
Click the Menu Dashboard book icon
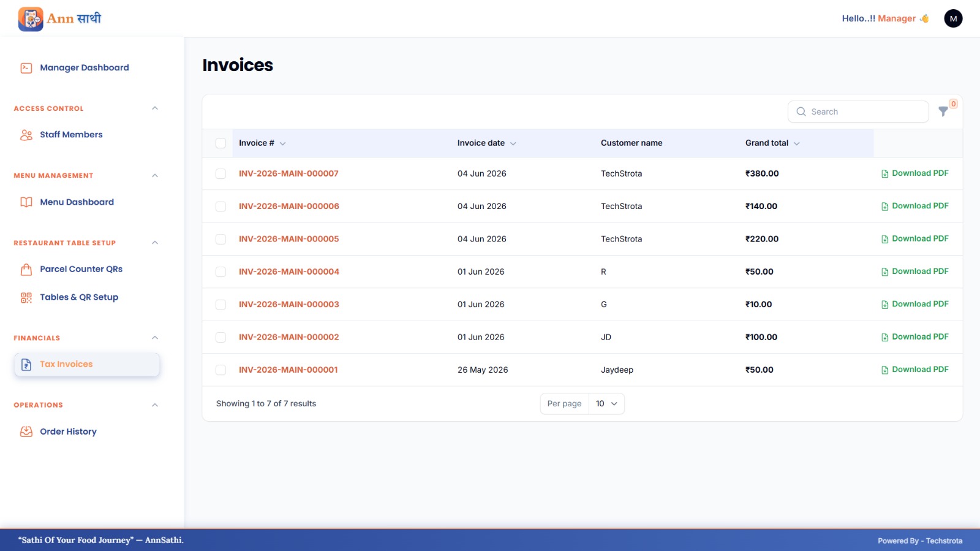tap(26, 202)
